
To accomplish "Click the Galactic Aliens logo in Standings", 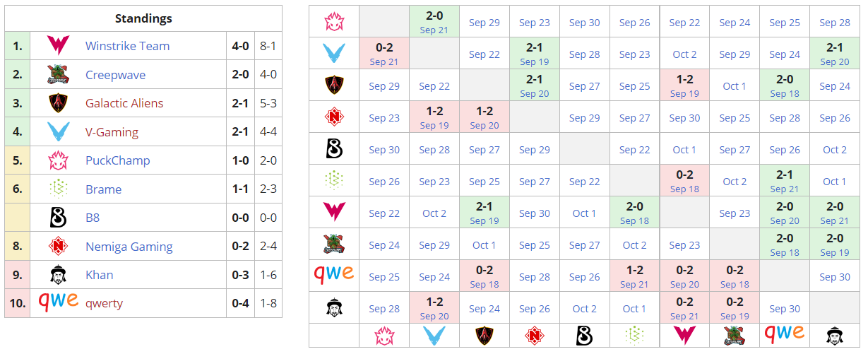I will click(x=58, y=103).
